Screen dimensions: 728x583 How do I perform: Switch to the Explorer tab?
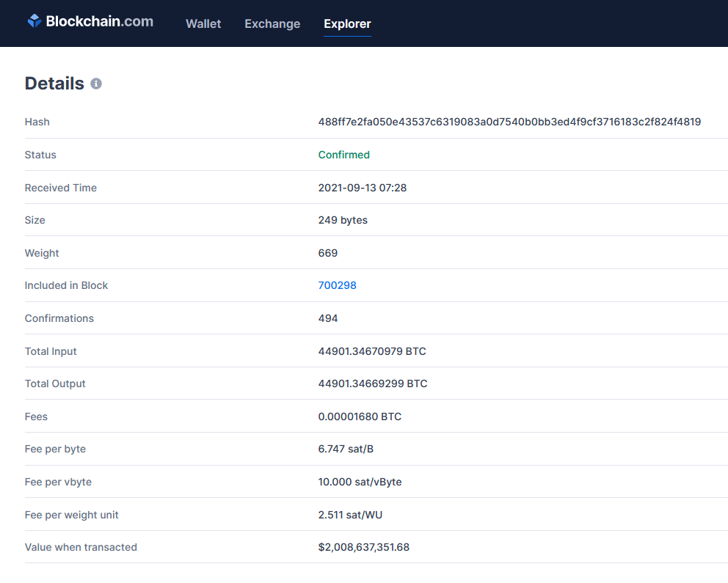point(347,23)
